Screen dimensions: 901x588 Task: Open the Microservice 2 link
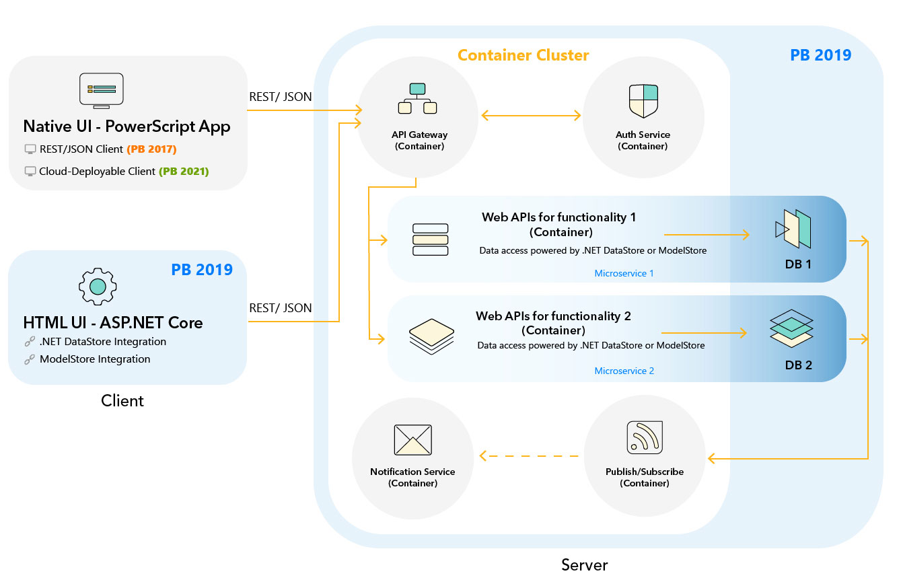click(x=624, y=371)
